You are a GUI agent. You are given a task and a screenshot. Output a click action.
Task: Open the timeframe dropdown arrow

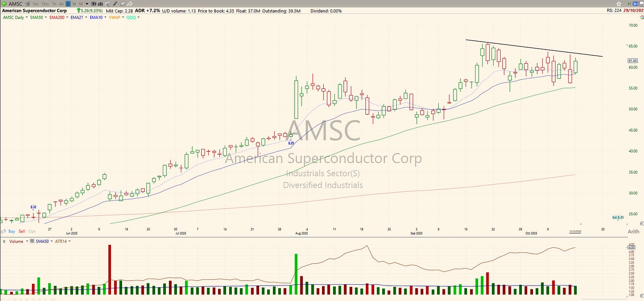coord(87,4)
